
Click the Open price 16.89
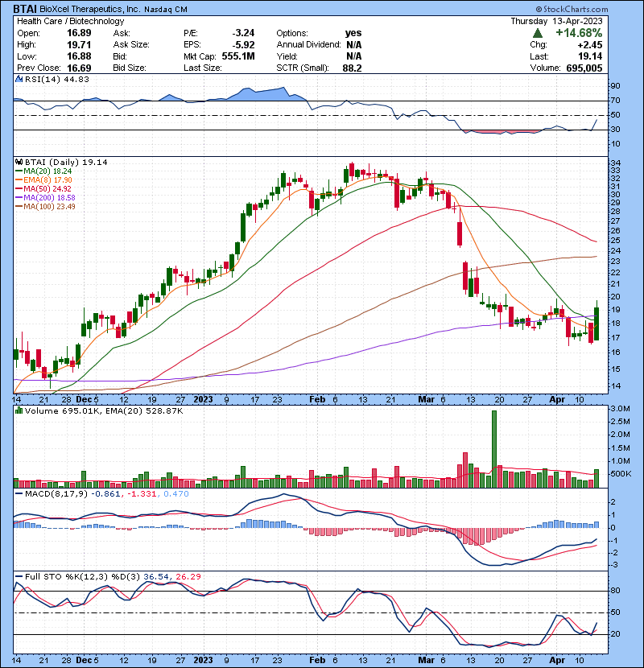click(79, 33)
